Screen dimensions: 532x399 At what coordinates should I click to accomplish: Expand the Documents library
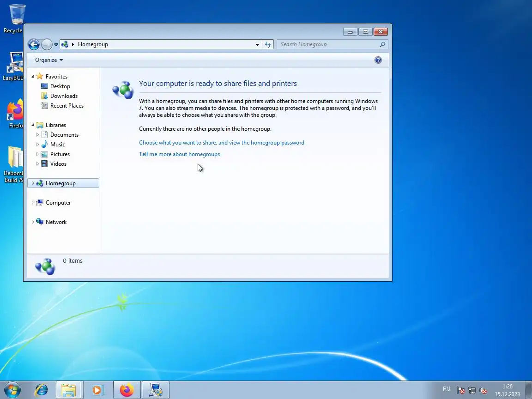point(37,135)
